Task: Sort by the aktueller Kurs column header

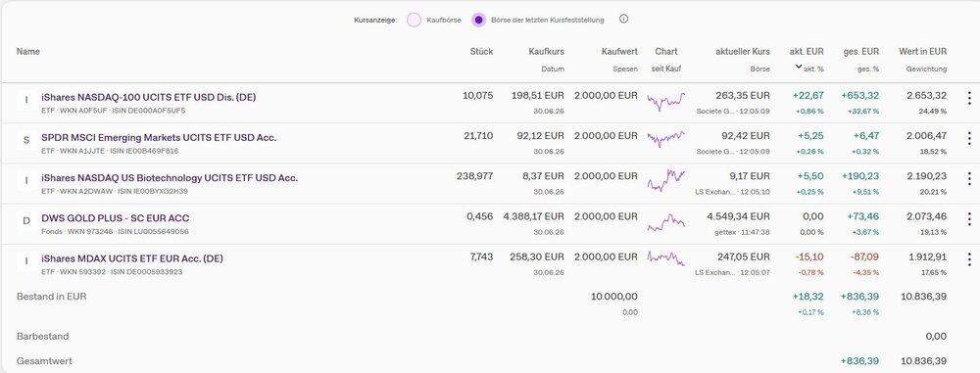Action: [743, 51]
